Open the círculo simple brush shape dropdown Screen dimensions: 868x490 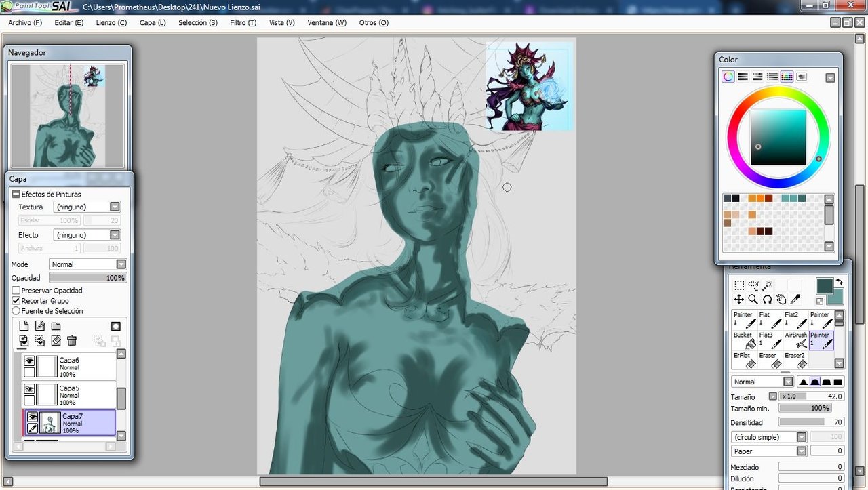[x=802, y=437]
